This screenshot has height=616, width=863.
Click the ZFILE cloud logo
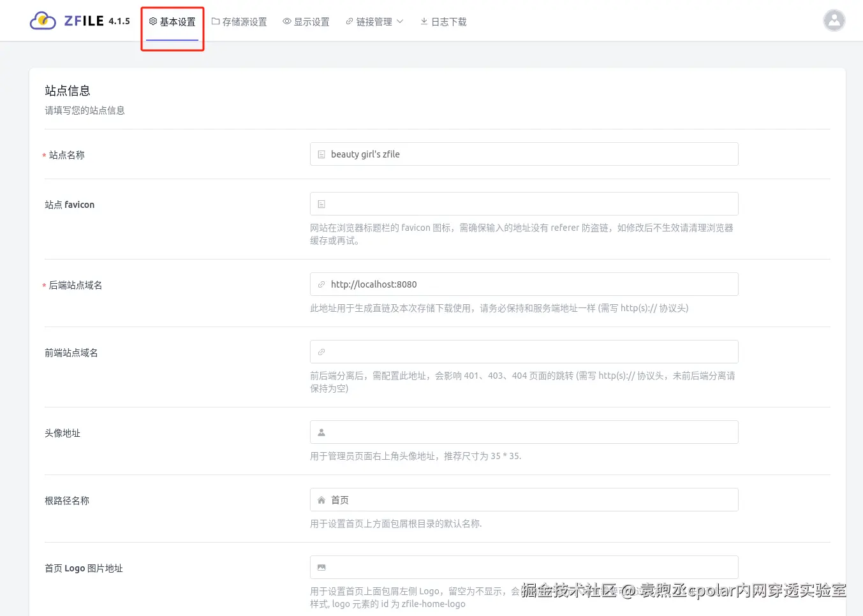43,21
